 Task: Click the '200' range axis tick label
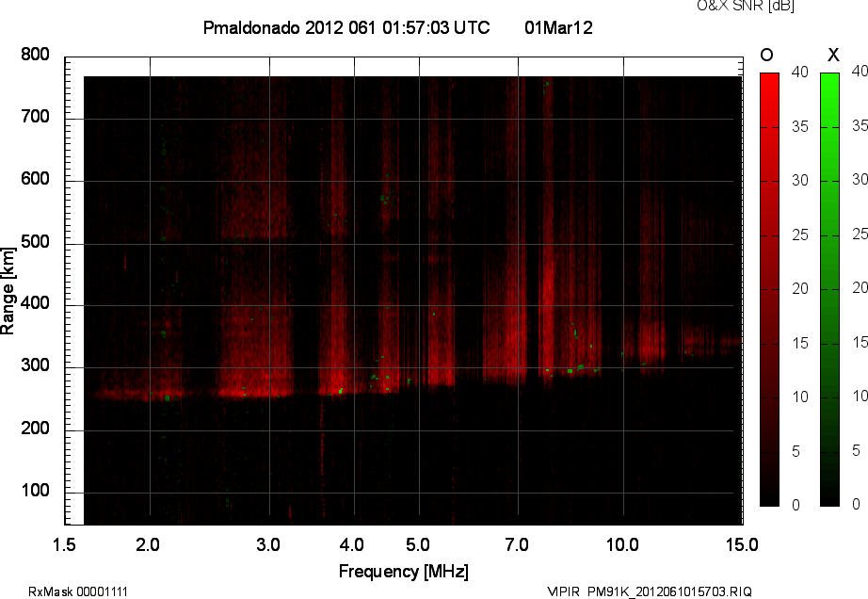point(36,429)
